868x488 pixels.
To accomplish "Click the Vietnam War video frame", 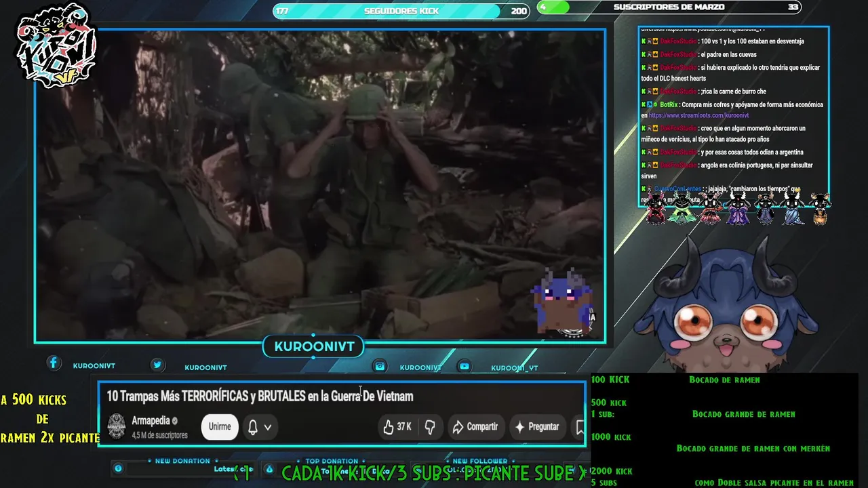I will (x=319, y=185).
